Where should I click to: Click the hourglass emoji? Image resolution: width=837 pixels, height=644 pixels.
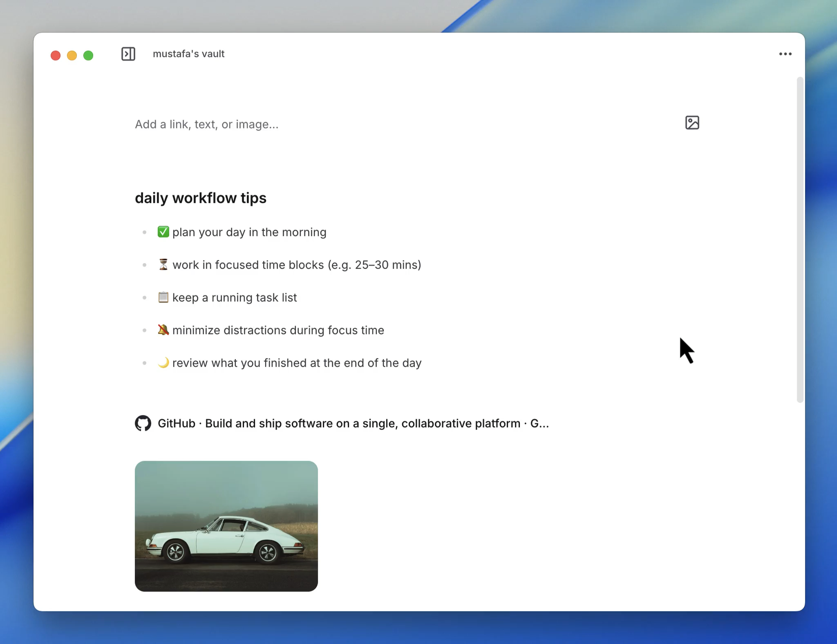point(163,264)
